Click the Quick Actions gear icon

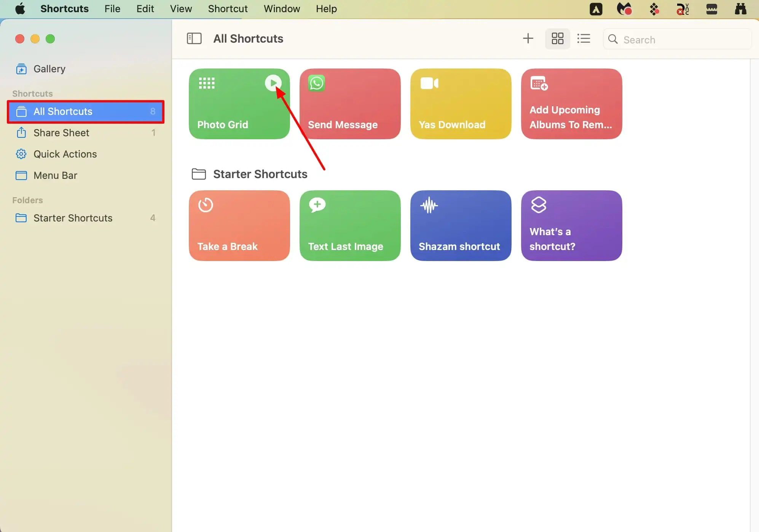pos(21,154)
